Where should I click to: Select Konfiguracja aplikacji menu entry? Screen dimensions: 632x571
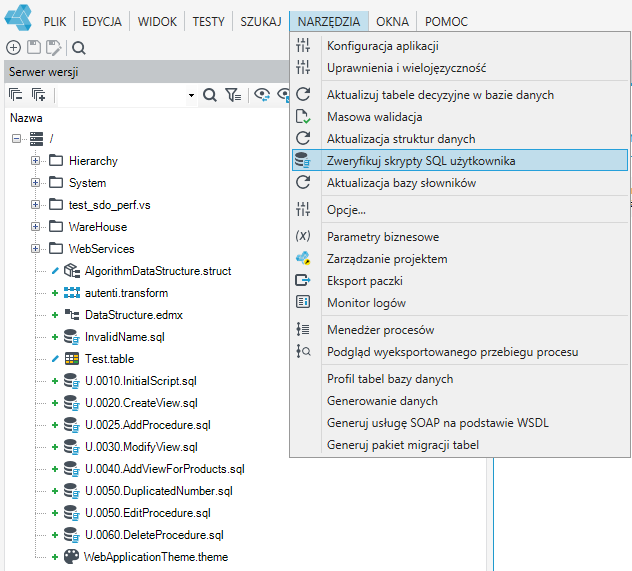pyautogui.click(x=460, y=46)
